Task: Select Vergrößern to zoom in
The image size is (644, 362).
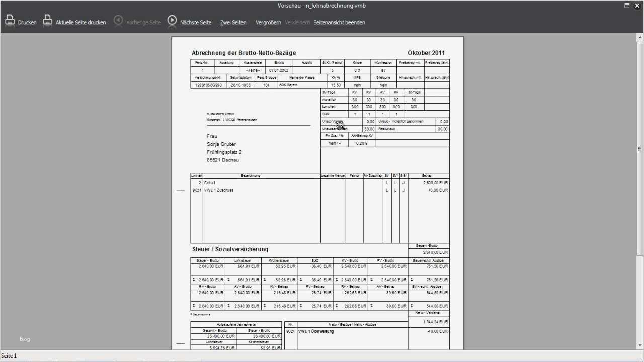Action: (x=268, y=22)
